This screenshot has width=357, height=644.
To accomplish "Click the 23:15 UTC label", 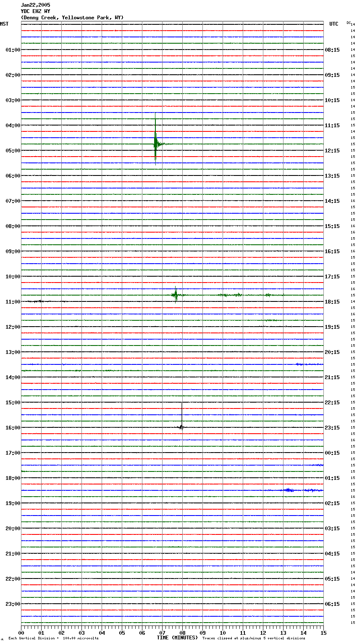I will click(x=332, y=428).
